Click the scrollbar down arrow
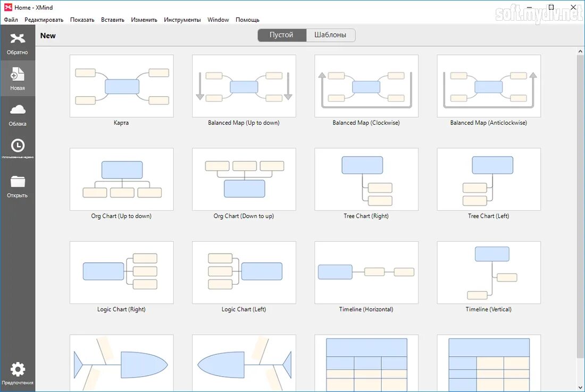This screenshot has height=392, width=585. click(581, 388)
